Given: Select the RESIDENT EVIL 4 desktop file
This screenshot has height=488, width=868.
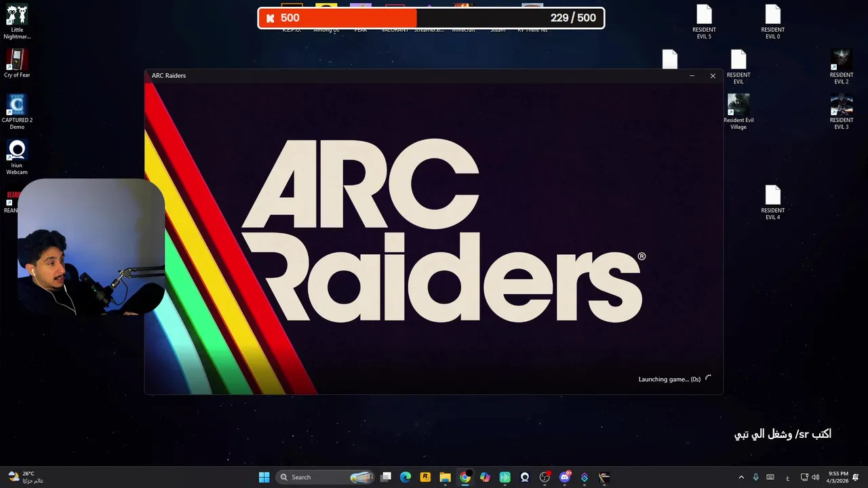Looking at the screenshot, I should [772, 203].
